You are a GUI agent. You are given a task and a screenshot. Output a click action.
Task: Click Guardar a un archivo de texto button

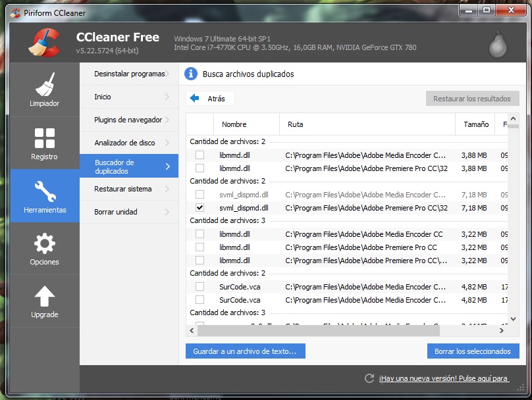(246, 351)
